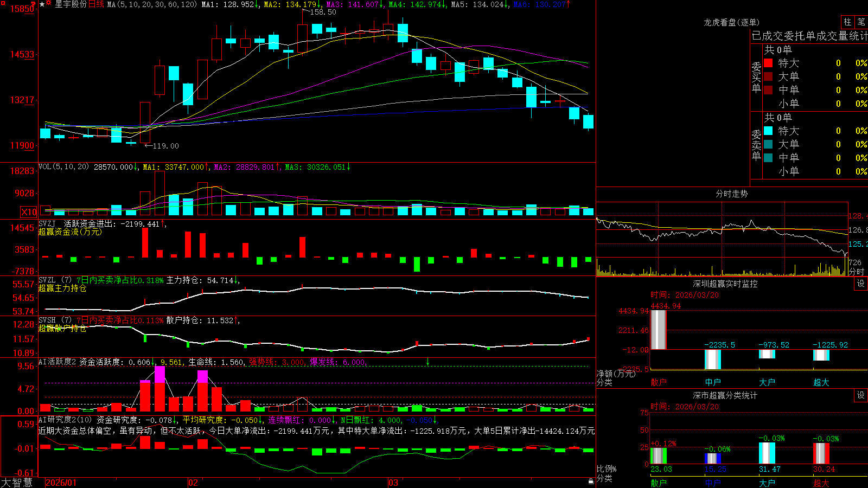The height and width of the screenshot is (488, 868).
Task: Click the 超赢散户持仓 label
Action: 62,328
